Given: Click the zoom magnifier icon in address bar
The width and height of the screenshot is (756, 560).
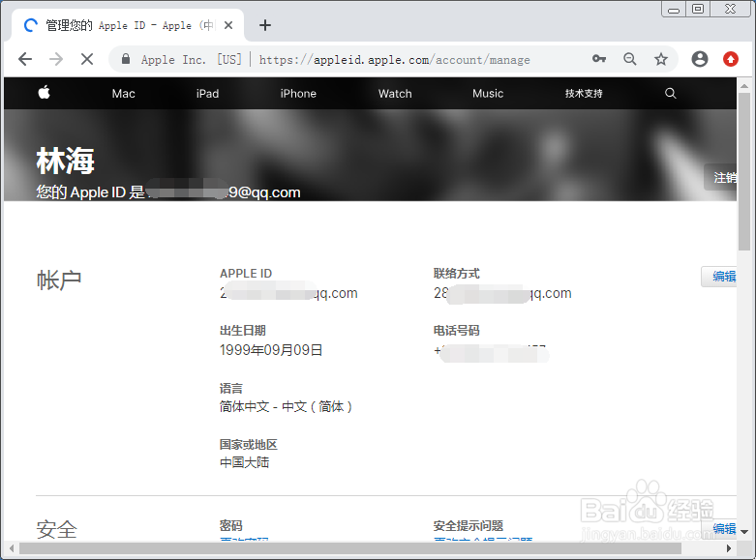Looking at the screenshot, I should (630, 59).
